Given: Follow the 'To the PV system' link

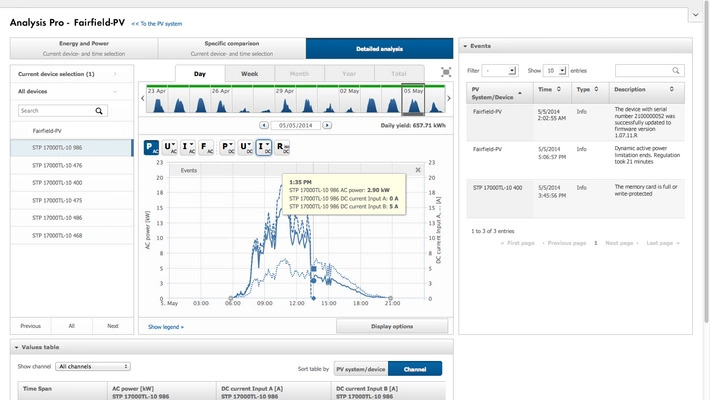Looking at the screenshot, I should (x=157, y=24).
